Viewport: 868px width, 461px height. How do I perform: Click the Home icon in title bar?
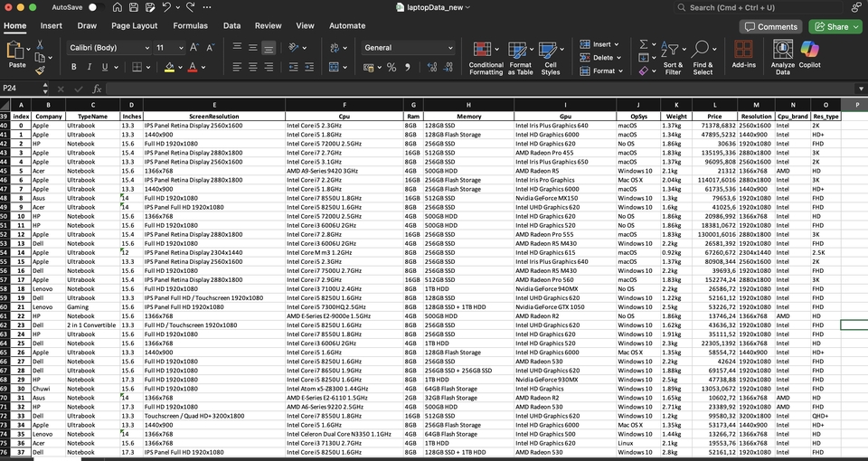point(118,7)
